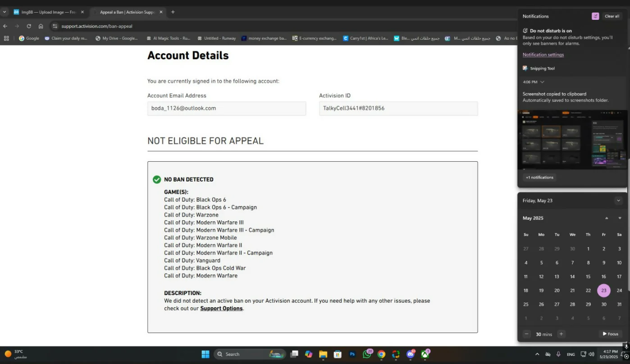Viewport: 630px width, 364px height.
Task: Click Clear all notifications
Action: click(x=612, y=16)
